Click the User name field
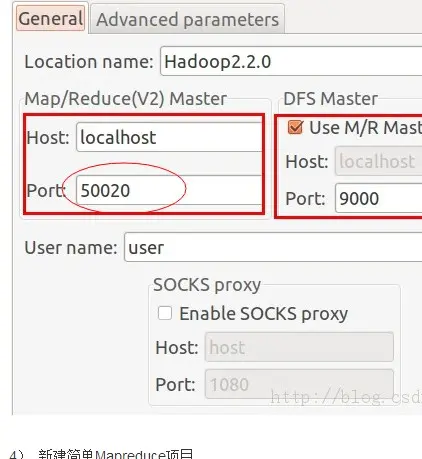 (273, 247)
